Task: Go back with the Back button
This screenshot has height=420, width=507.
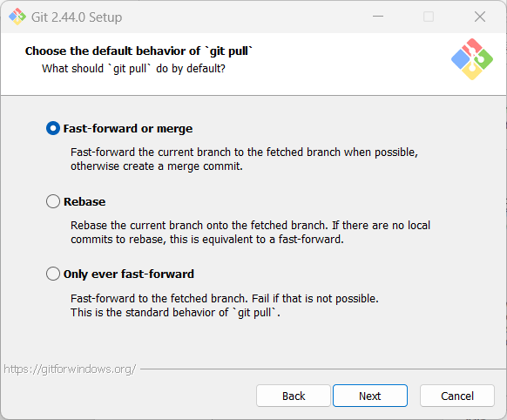Action: (x=294, y=396)
